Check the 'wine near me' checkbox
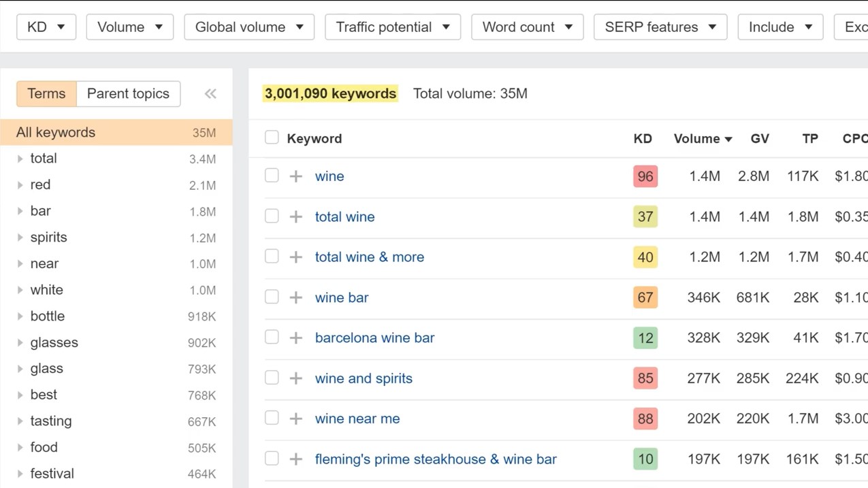868x488 pixels. 272,418
